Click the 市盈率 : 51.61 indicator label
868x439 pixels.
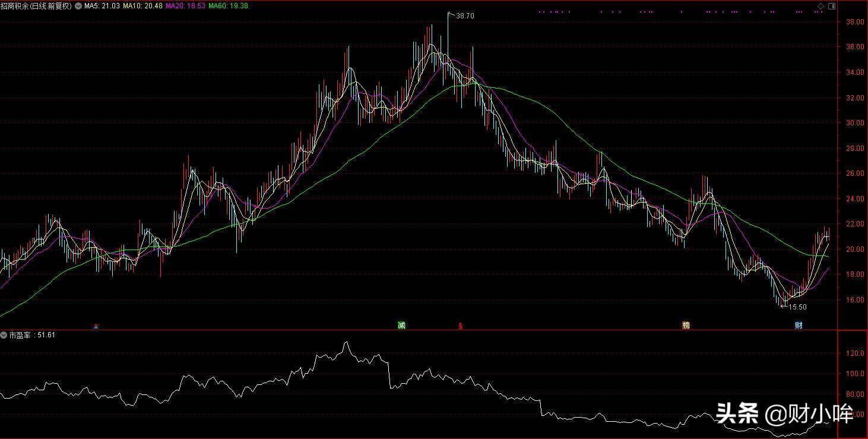[x=32, y=336]
